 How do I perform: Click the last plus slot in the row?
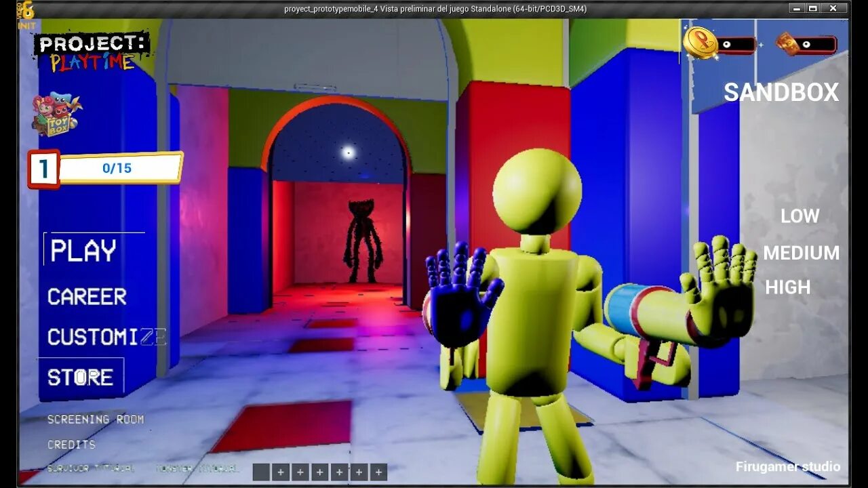click(x=379, y=472)
